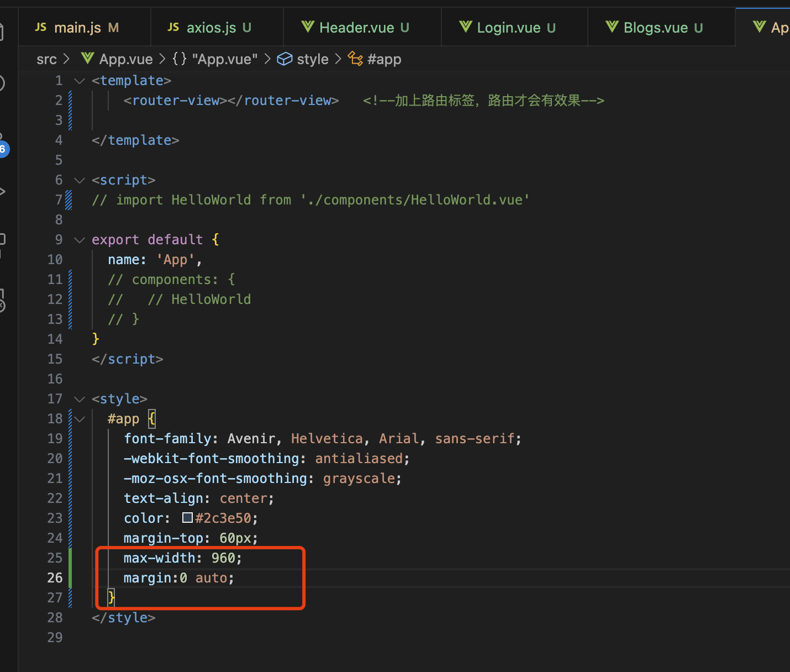The height and width of the screenshot is (672, 790).
Task: Click the JS file icon on axios.js tab
Action: 173,27
